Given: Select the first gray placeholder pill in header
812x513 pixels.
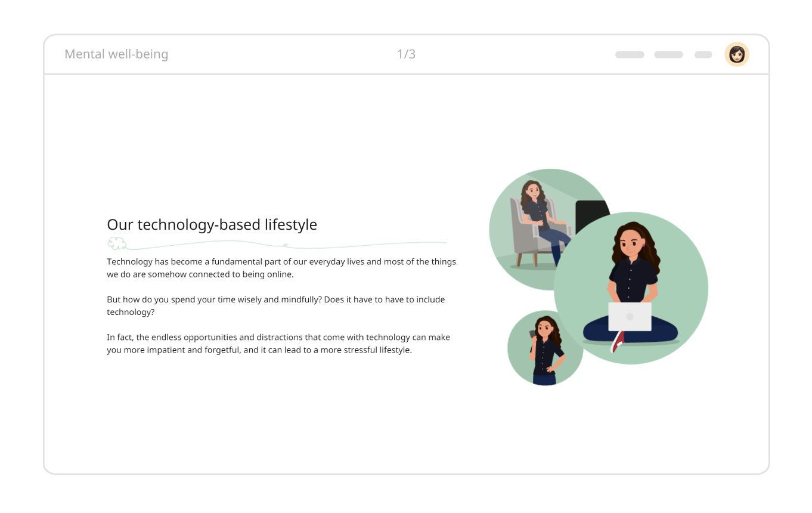Looking at the screenshot, I should pos(630,55).
